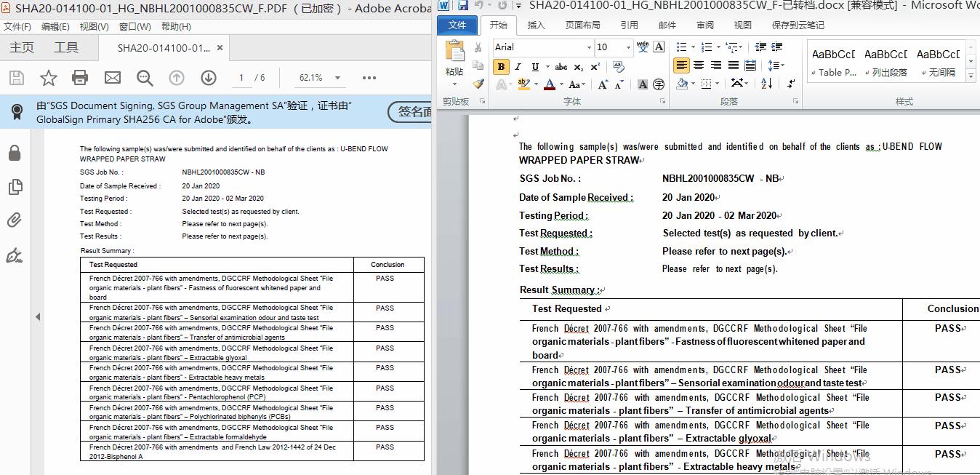
Task: Open the security lock panel in Acrobat
Action: coord(15,153)
